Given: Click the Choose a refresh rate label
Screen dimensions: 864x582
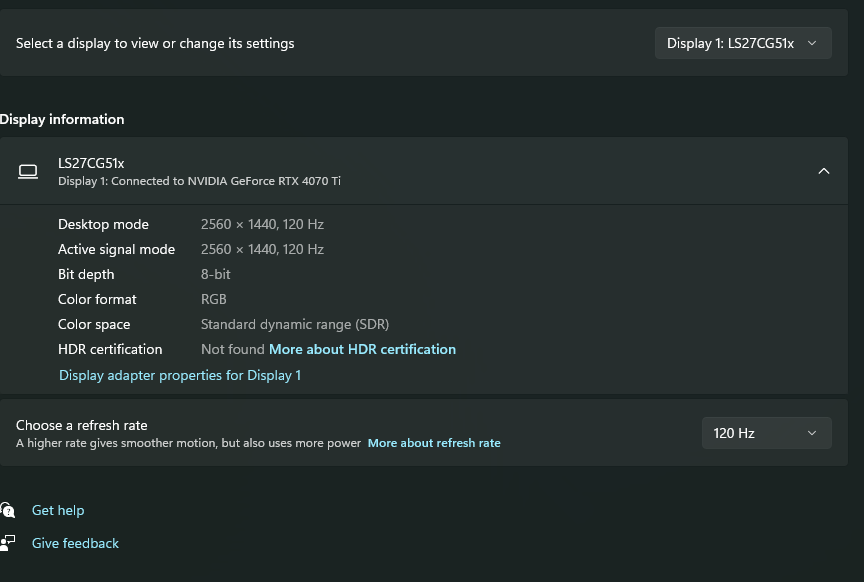Looking at the screenshot, I should click(81, 425).
